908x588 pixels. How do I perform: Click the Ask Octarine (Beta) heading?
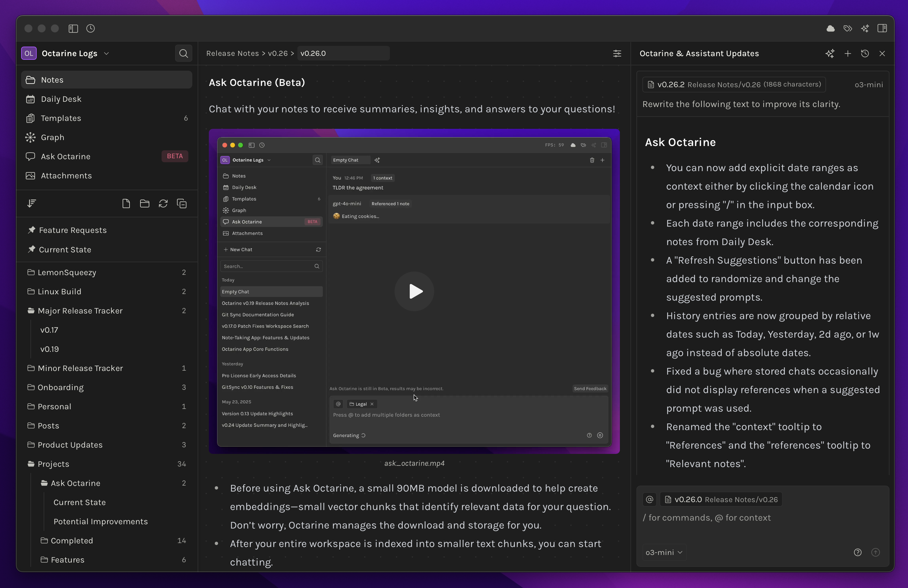tap(257, 83)
